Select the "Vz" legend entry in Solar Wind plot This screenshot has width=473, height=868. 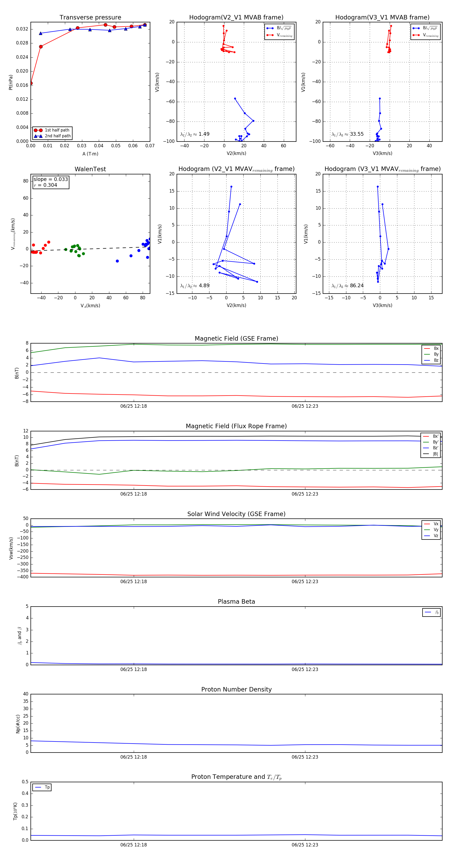431,536
